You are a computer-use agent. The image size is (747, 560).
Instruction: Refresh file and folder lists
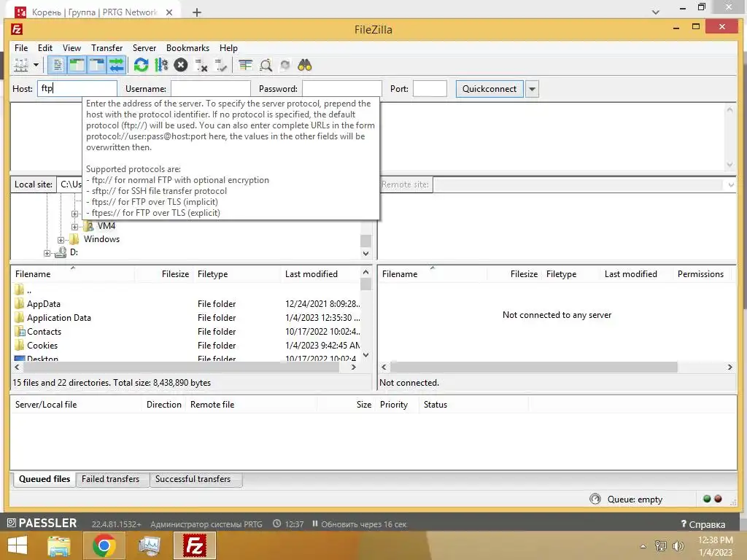(141, 65)
